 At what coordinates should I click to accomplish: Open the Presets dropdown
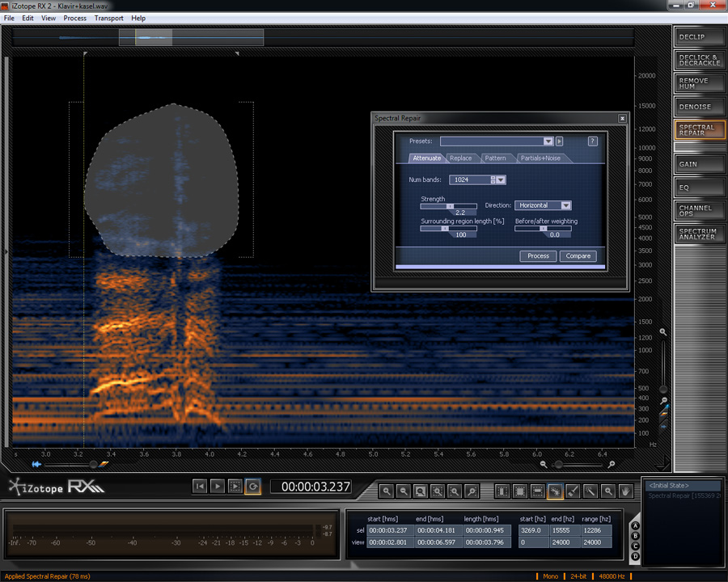click(x=548, y=141)
